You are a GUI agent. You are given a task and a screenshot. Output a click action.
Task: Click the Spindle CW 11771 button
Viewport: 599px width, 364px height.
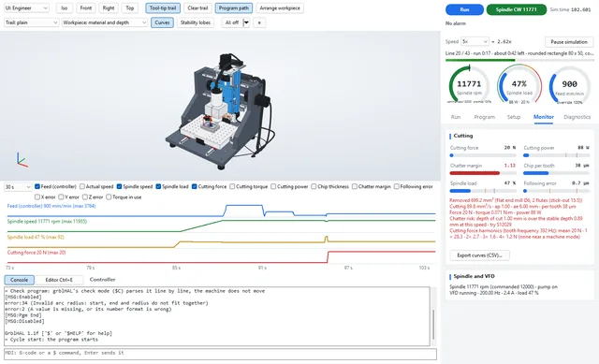(x=516, y=9)
